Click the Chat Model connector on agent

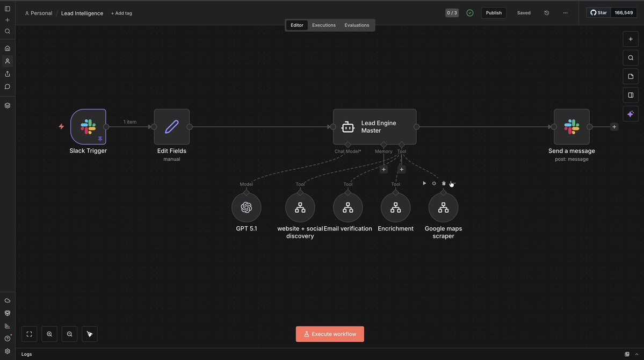pos(348,145)
